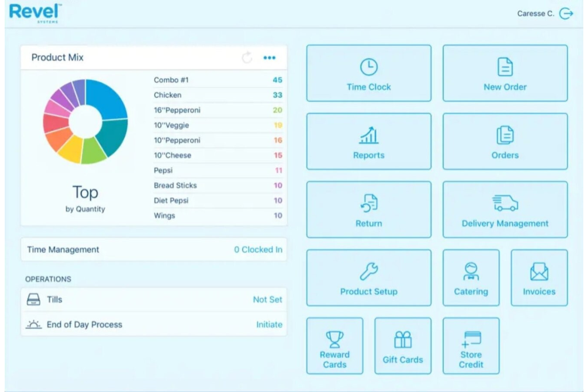Open Reward Cards
Viewport: 588px width, 392px height.
[335, 346]
